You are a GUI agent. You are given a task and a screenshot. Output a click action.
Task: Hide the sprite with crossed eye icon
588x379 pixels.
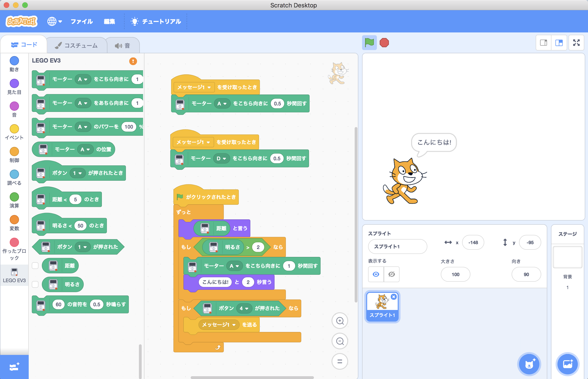point(391,274)
